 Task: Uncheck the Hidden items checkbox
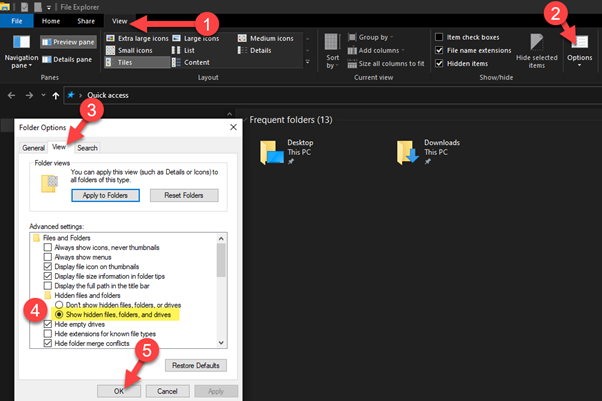click(440, 62)
